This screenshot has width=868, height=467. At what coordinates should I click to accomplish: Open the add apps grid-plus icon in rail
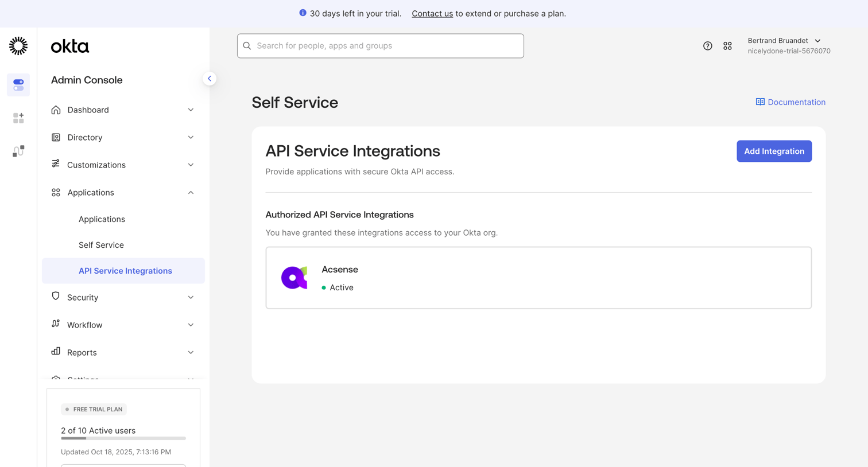pyautogui.click(x=18, y=118)
